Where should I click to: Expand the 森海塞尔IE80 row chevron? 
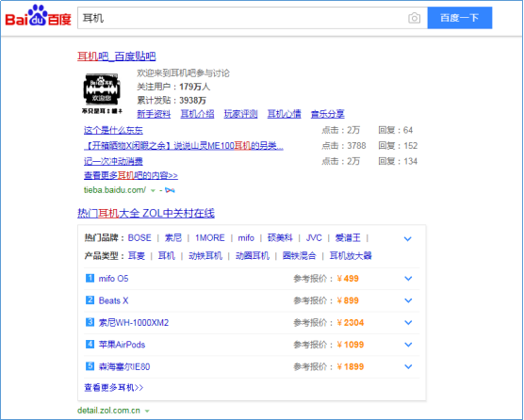pos(408,366)
